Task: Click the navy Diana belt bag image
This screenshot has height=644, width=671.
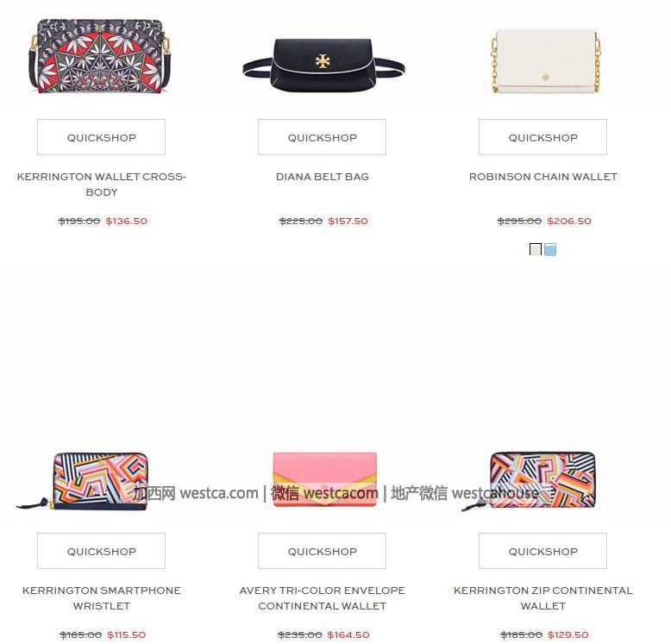Action: (323, 66)
